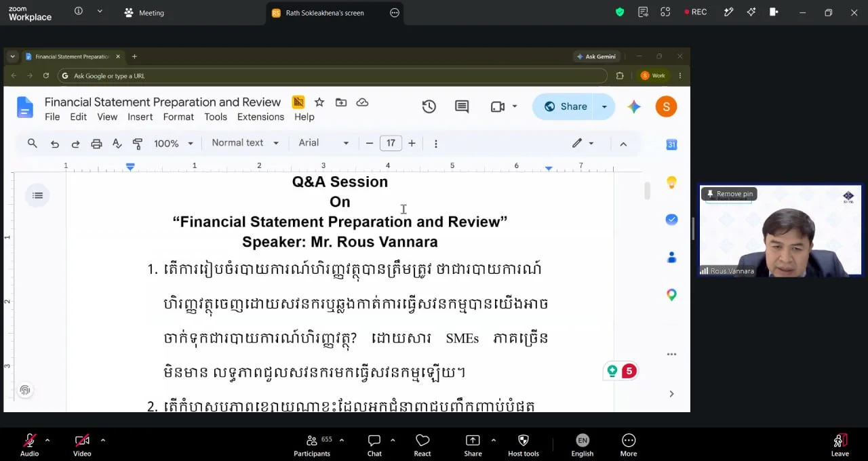Hide the Docs menus with the up chevron
The image size is (868, 461).
(623, 144)
